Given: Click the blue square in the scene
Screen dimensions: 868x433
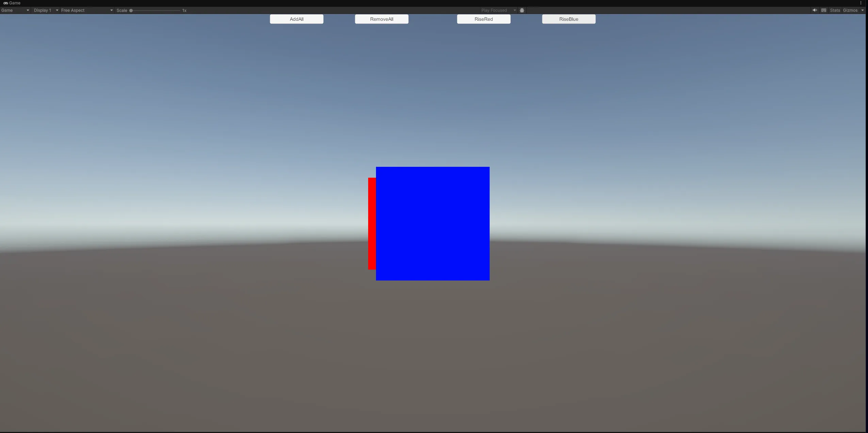Looking at the screenshot, I should (x=432, y=224).
